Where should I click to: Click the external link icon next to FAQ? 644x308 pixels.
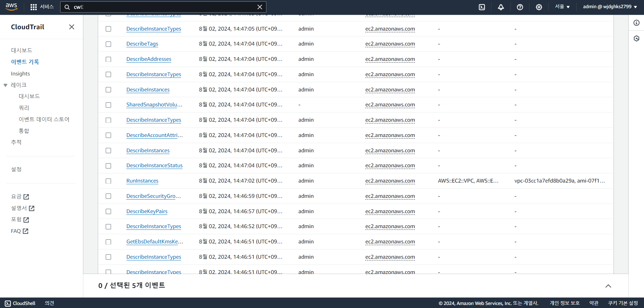pyautogui.click(x=26, y=231)
